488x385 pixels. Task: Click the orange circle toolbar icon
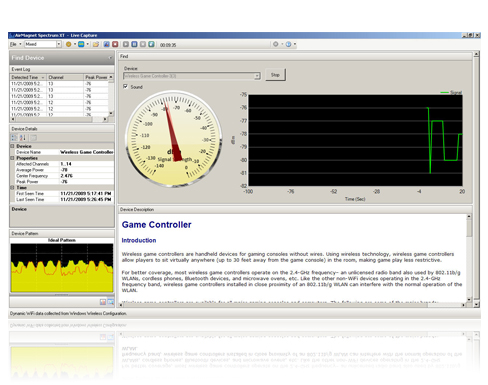[x=69, y=44]
